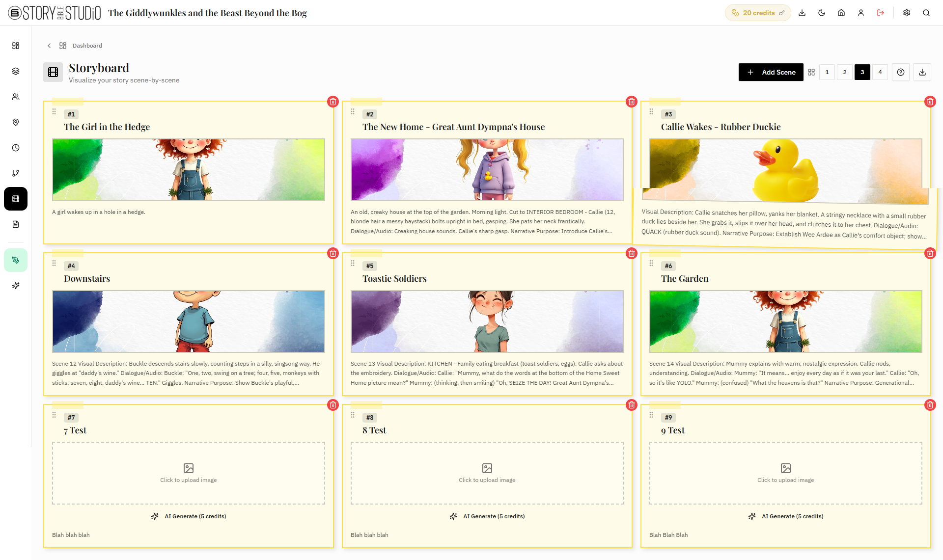Screen dimensions: 943x560
Task: Delete scene #8 Test
Action: (x=632, y=405)
